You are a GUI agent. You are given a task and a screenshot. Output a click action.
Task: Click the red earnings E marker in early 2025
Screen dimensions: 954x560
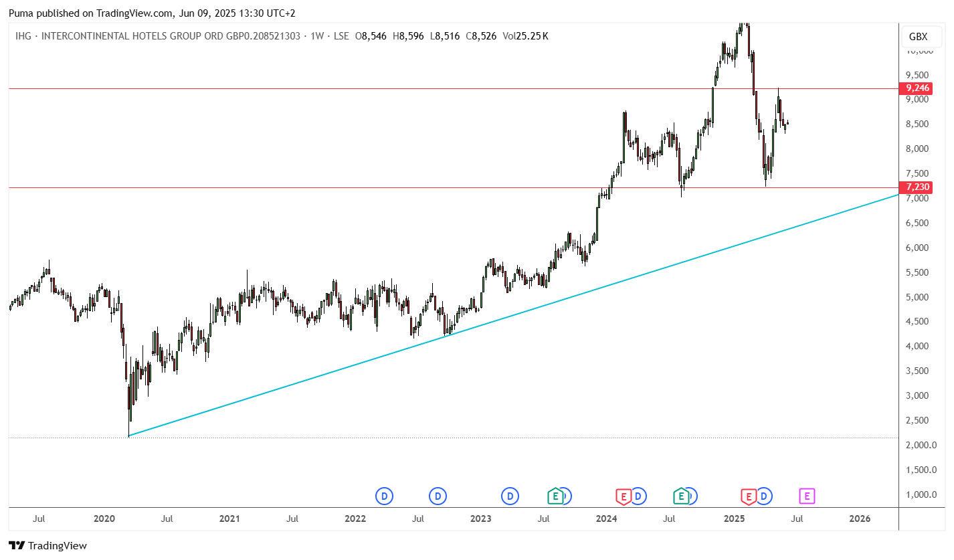tap(748, 496)
